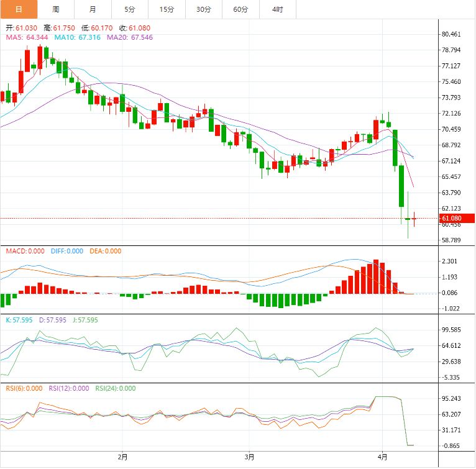Click the 4月 date axis label
Image resolution: width=476 pixels, height=469 pixels.
(383, 457)
